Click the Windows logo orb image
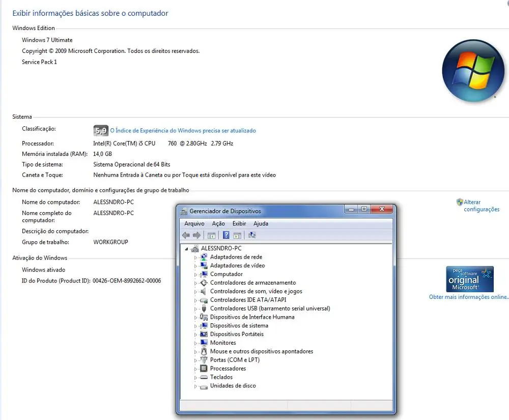The height and width of the screenshot is (420, 509). tap(473, 70)
